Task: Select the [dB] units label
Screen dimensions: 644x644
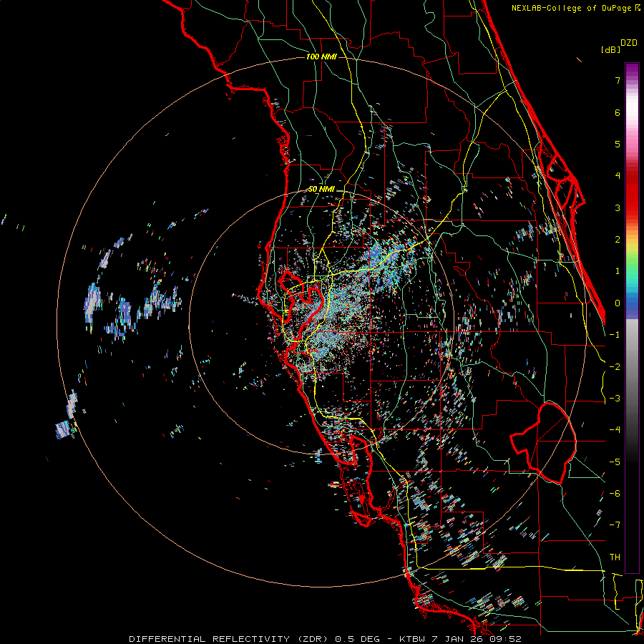Action: (x=610, y=49)
